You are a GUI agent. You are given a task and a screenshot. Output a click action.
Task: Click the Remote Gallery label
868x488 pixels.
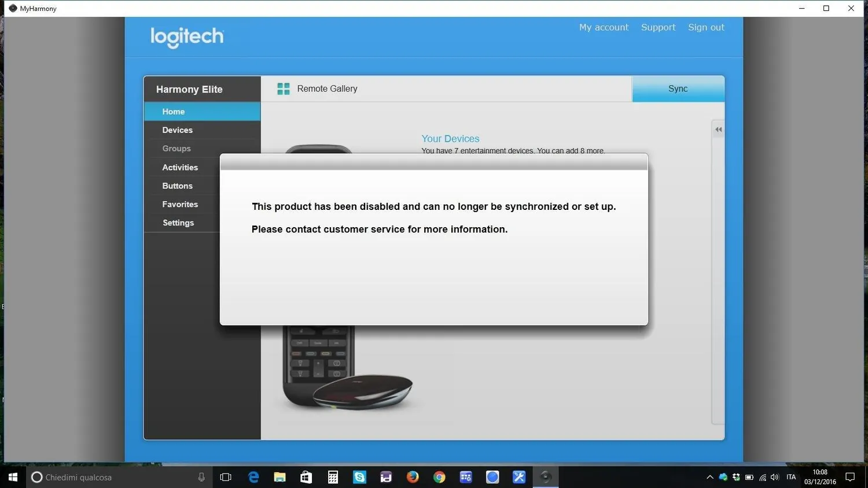pyautogui.click(x=327, y=88)
